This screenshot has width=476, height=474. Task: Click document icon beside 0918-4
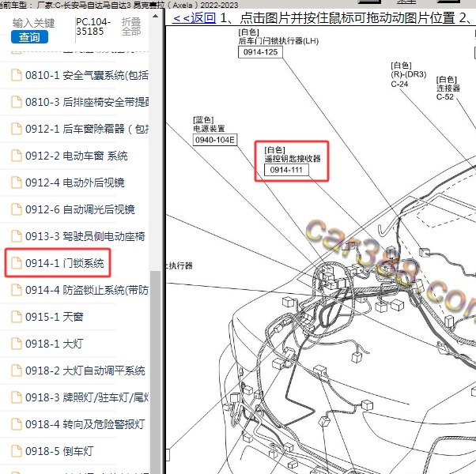point(17,424)
